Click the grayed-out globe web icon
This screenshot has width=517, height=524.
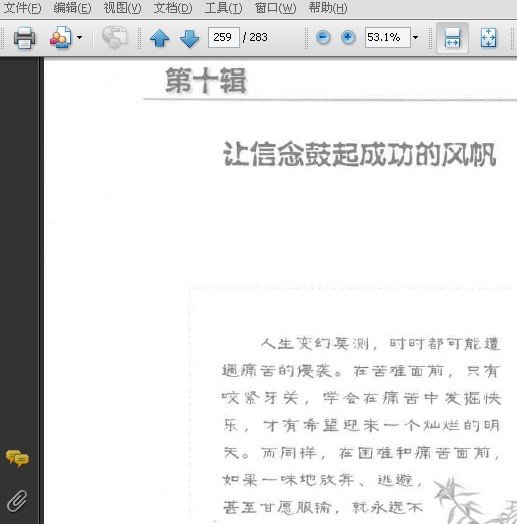114,37
